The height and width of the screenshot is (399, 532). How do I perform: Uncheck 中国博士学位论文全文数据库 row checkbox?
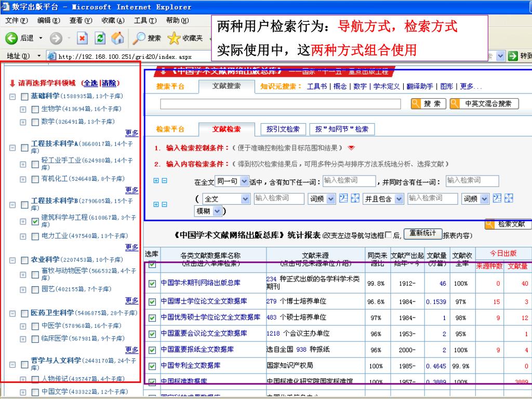click(x=152, y=302)
